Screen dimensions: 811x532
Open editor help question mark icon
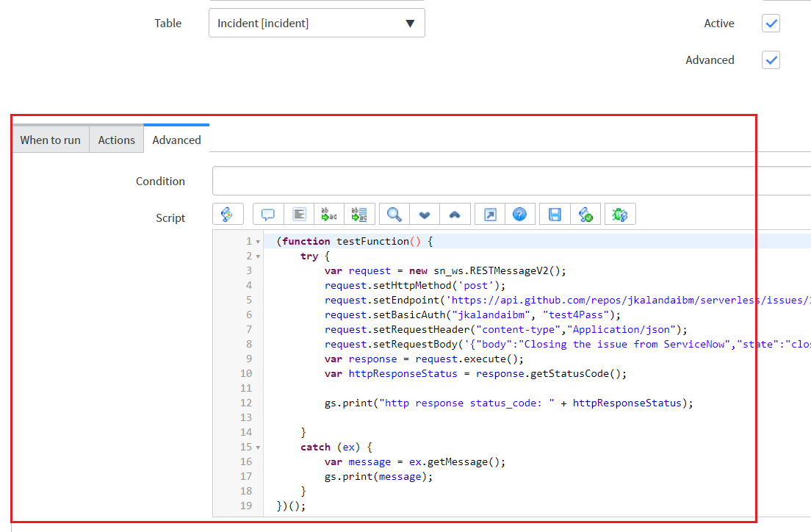click(520, 215)
